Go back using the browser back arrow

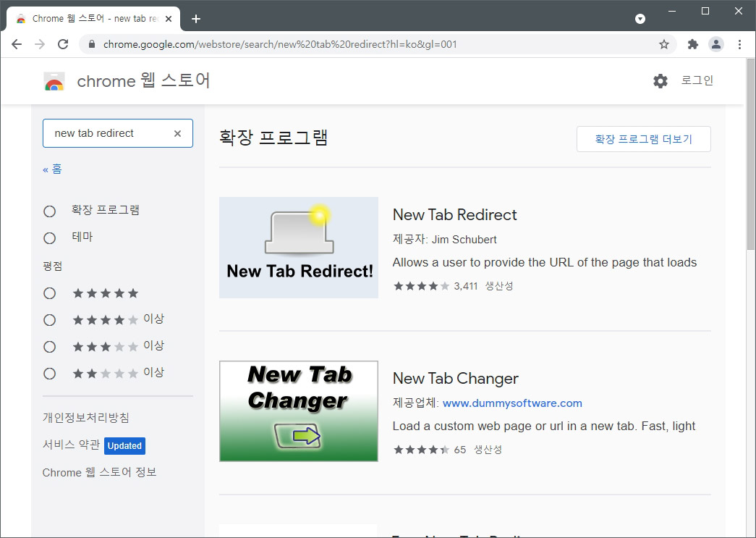point(17,44)
